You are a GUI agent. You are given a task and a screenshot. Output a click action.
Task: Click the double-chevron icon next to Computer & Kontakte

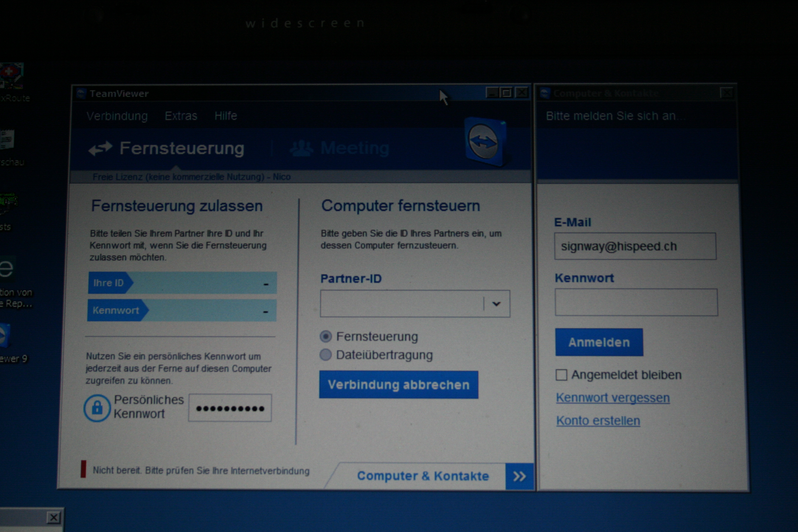coord(519,476)
